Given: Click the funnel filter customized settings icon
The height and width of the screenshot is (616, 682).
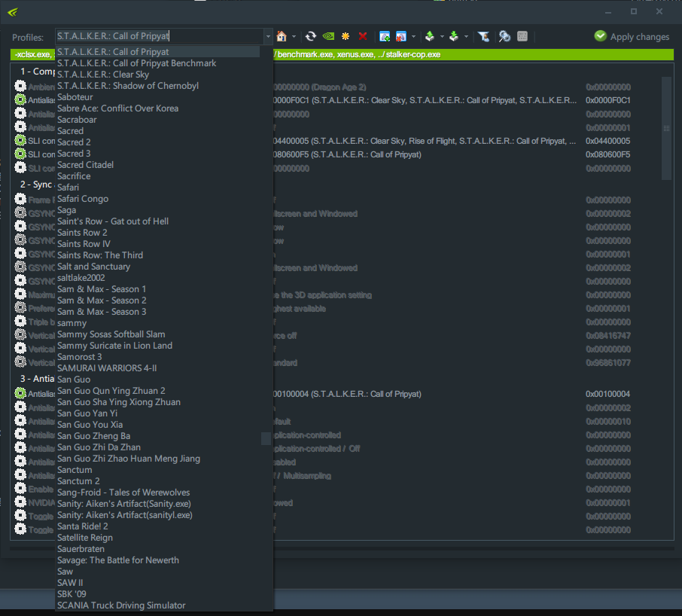Looking at the screenshot, I should click(484, 37).
